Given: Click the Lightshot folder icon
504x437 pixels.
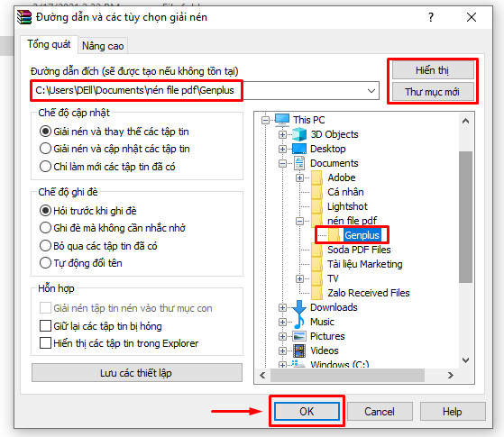Looking at the screenshot, I should coord(316,206).
